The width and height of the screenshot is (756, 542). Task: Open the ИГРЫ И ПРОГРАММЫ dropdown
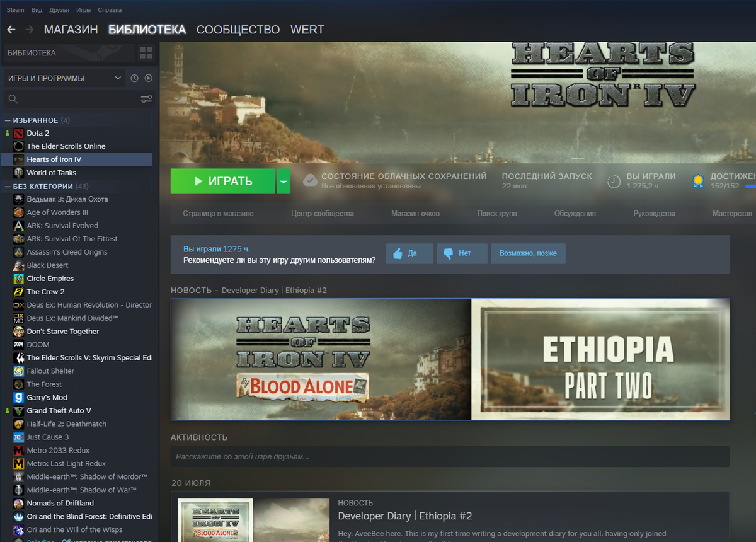pos(65,78)
